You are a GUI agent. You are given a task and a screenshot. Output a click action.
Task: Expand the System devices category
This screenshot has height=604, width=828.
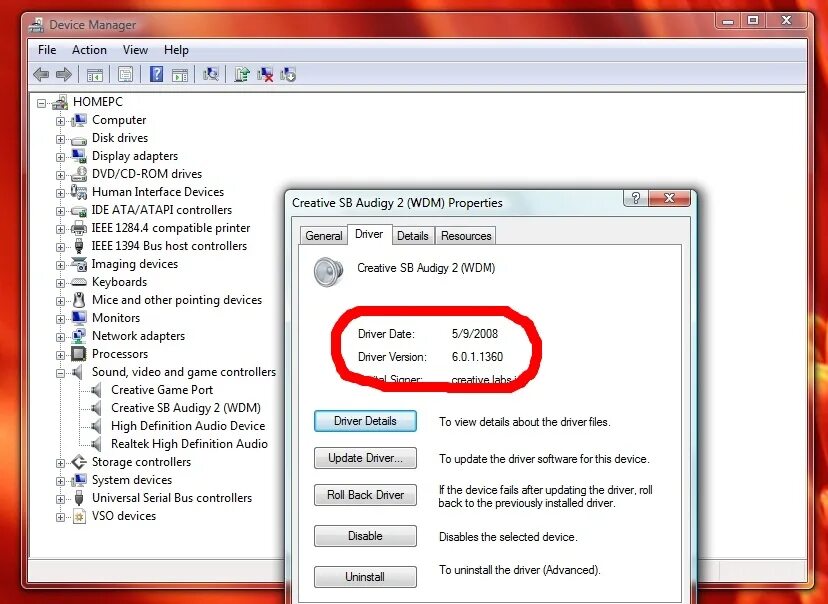[x=60, y=481]
